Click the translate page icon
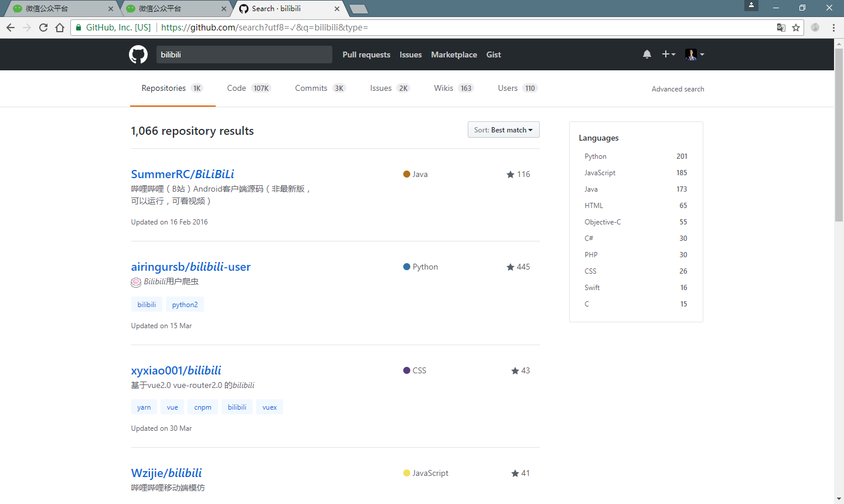This screenshot has width=844, height=504. click(x=781, y=28)
